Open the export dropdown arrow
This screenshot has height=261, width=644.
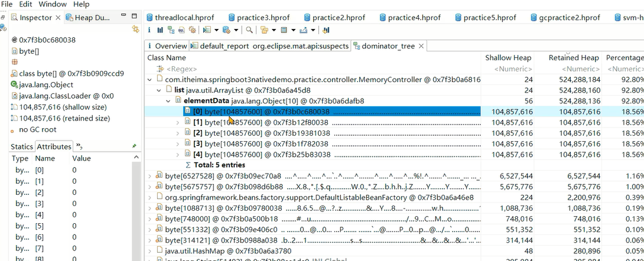(313, 30)
